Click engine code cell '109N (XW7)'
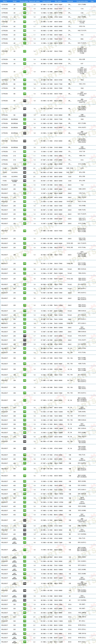96x644 pixels. 82,189
